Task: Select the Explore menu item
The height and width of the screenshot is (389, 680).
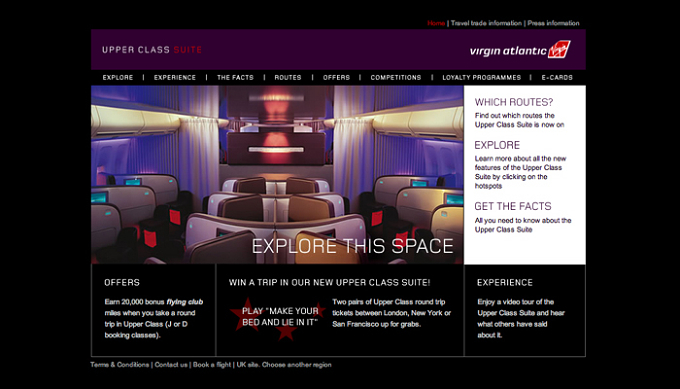Action: tap(118, 78)
